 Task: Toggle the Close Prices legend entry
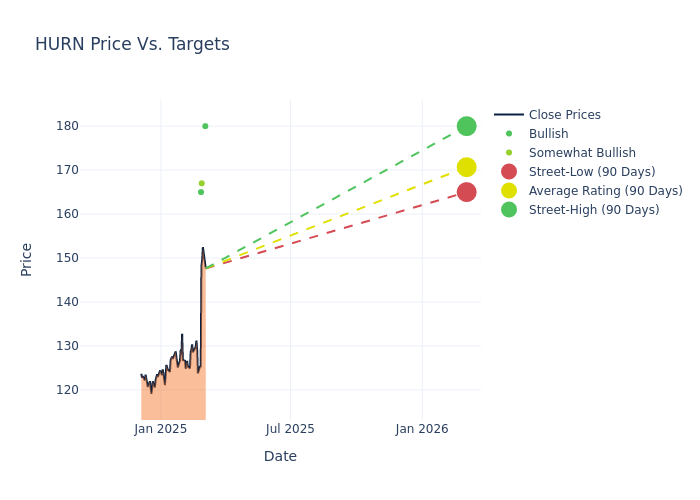[564, 115]
